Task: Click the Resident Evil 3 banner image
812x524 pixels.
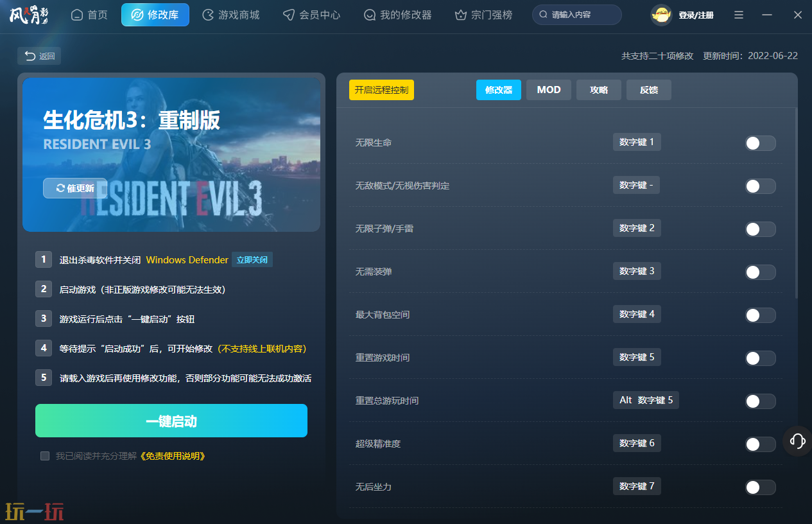Action: point(171,155)
